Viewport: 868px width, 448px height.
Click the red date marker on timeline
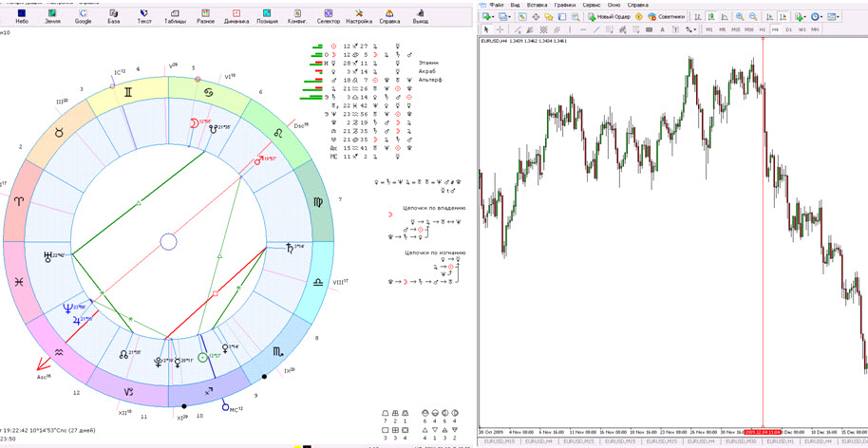[x=764, y=431]
